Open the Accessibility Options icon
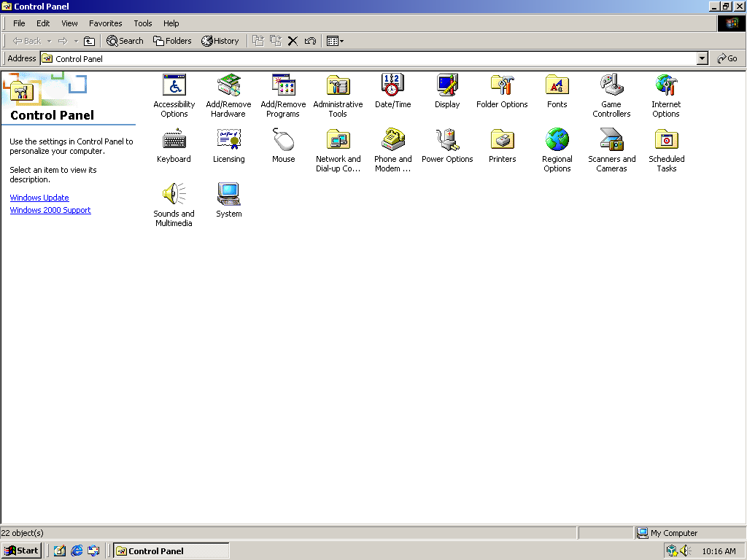 pyautogui.click(x=174, y=85)
